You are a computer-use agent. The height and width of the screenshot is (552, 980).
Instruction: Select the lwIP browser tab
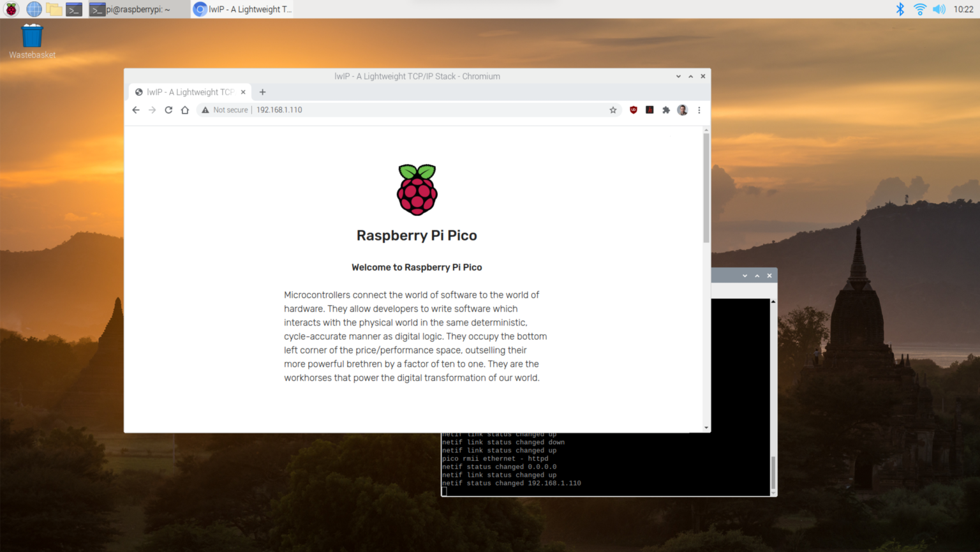point(185,92)
